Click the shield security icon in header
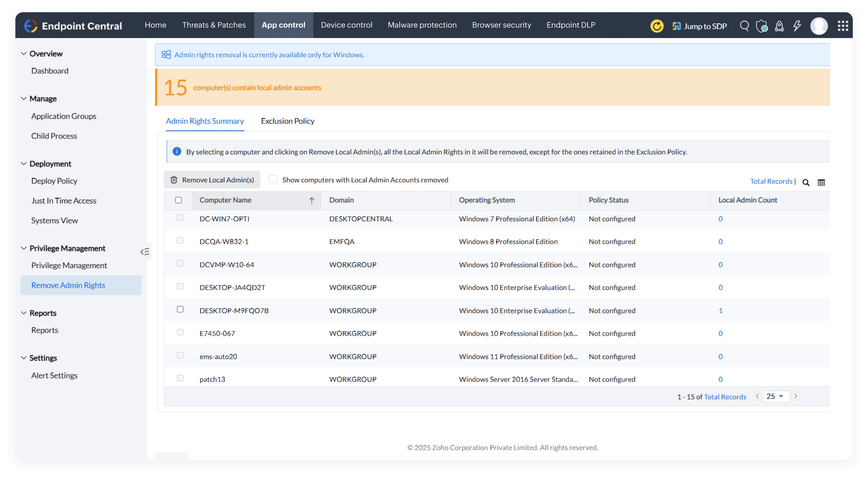This screenshot has width=868, height=478. click(x=761, y=26)
